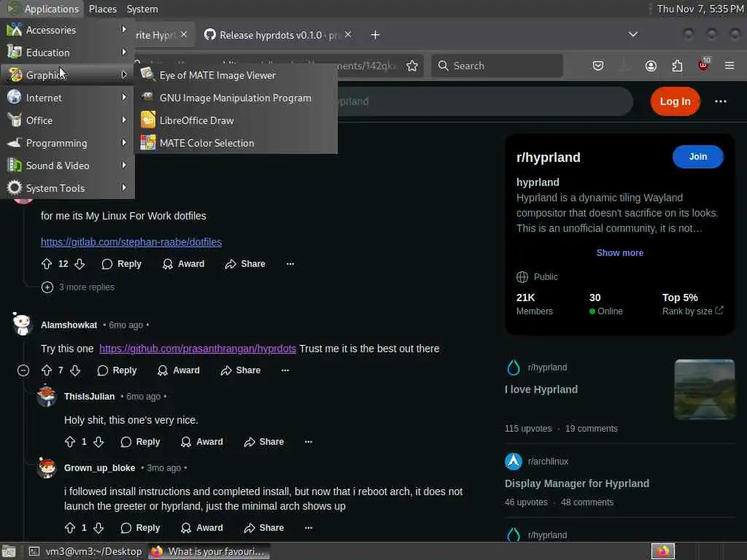
Task: Upvote Grown_up_bloke's comment
Action: pyautogui.click(x=70, y=528)
